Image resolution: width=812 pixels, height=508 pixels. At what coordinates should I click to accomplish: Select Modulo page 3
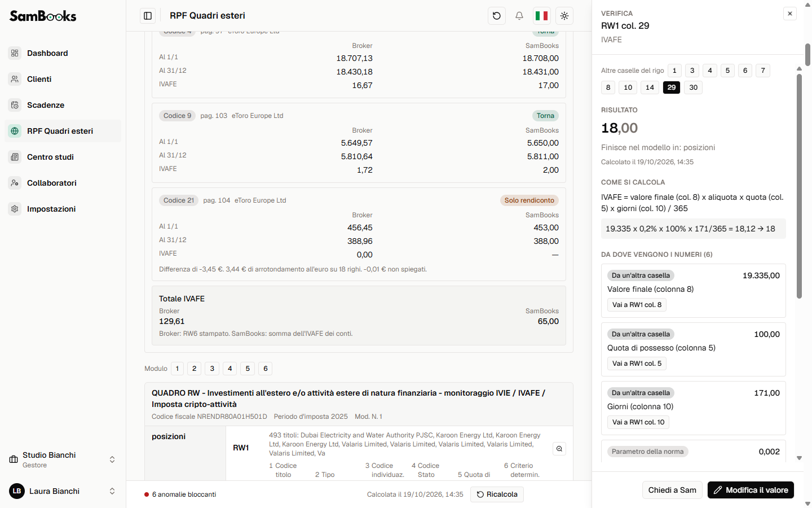212,369
